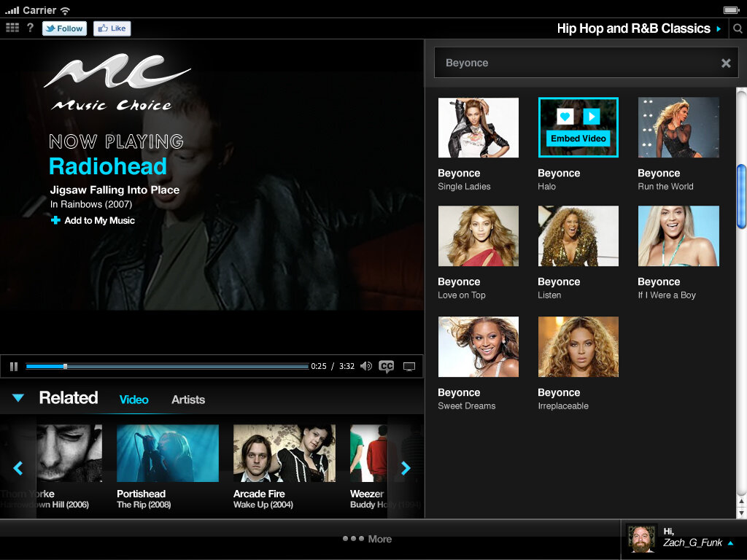Viewport: 747px width, 560px height.
Task: Open the Weezer Buddy Holly thumbnail
Action: point(368,454)
